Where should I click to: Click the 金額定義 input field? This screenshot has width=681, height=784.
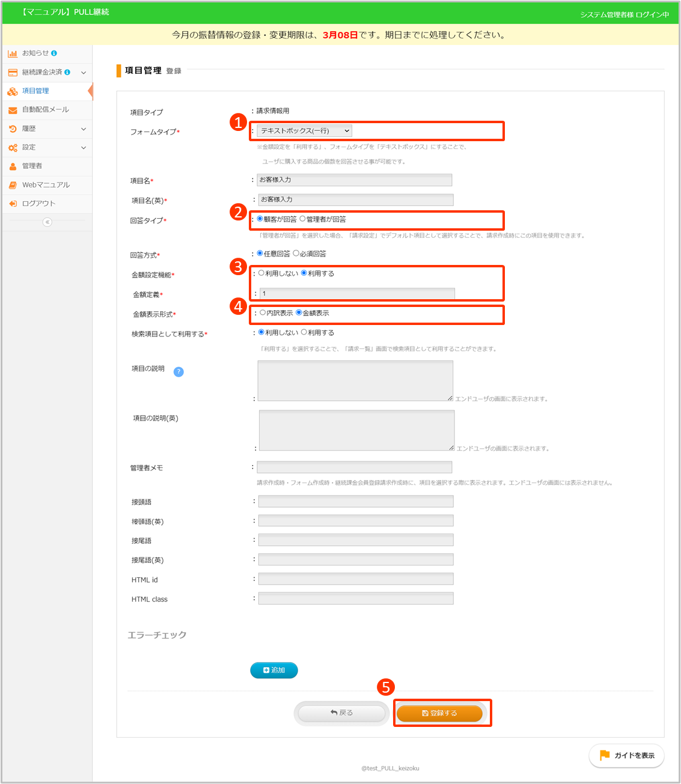356,294
